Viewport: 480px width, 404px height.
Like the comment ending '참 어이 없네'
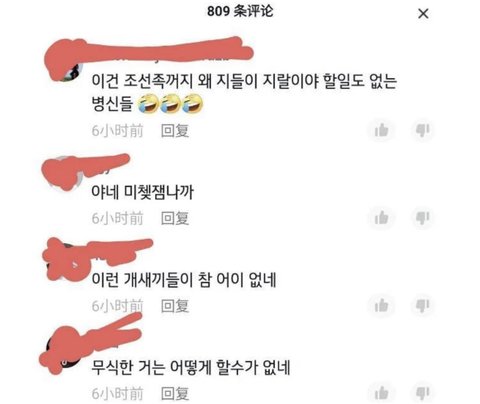point(381,306)
